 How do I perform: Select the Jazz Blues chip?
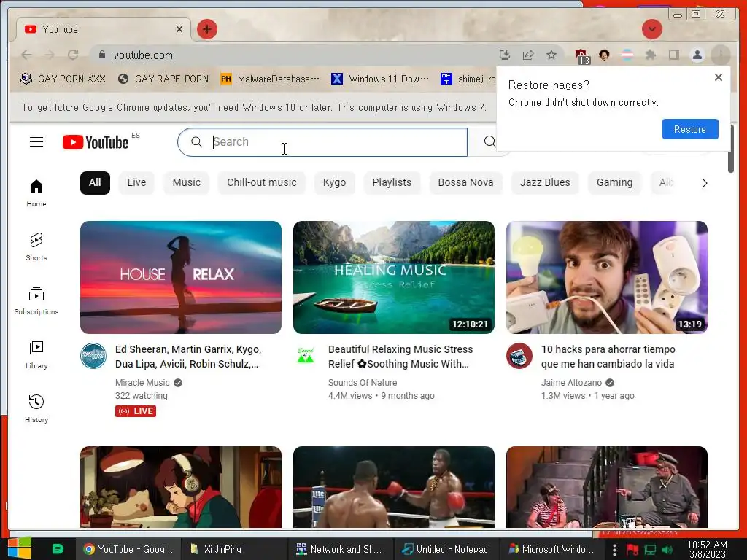click(x=545, y=183)
